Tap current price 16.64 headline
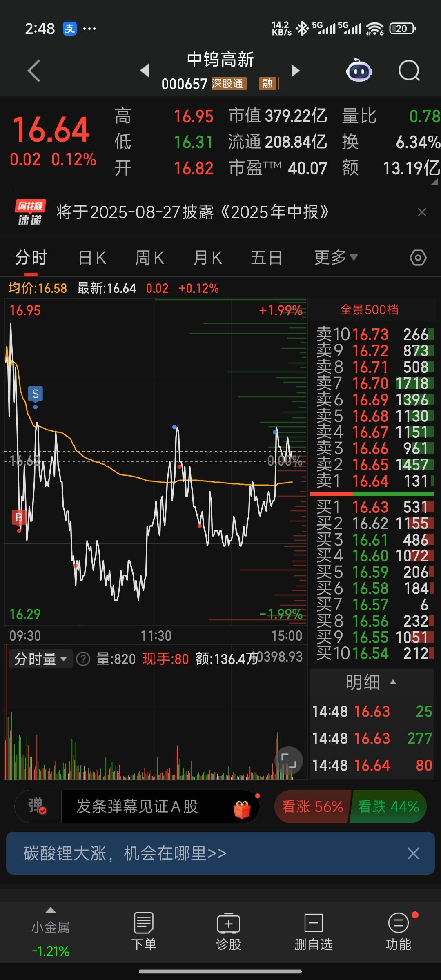 pyautogui.click(x=51, y=130)
